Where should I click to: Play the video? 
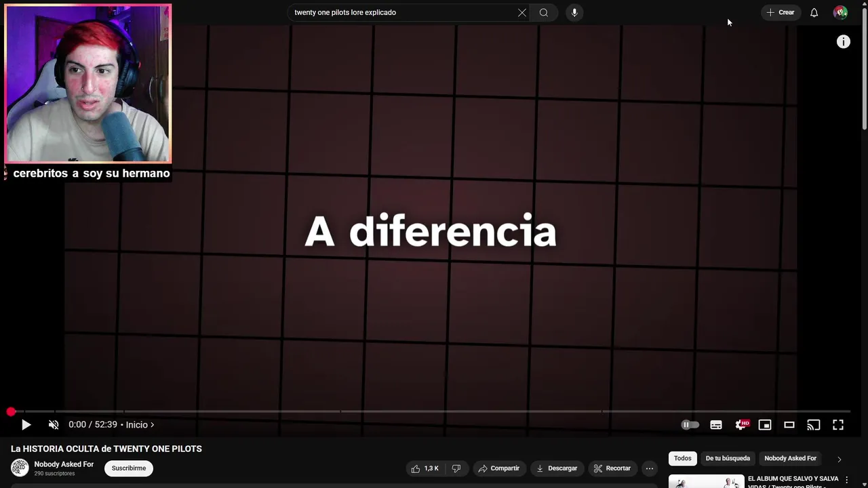26,425
